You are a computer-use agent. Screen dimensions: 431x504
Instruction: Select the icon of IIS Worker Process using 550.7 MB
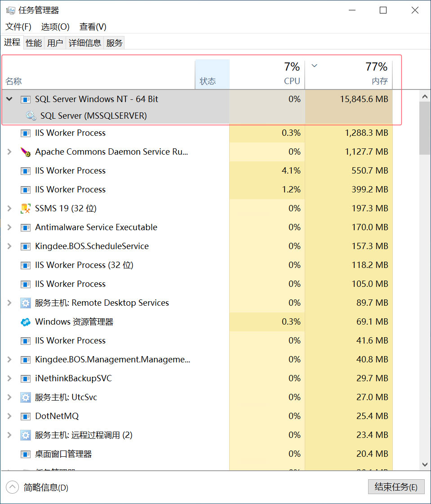pyautogui.click(x=25, y=171)
